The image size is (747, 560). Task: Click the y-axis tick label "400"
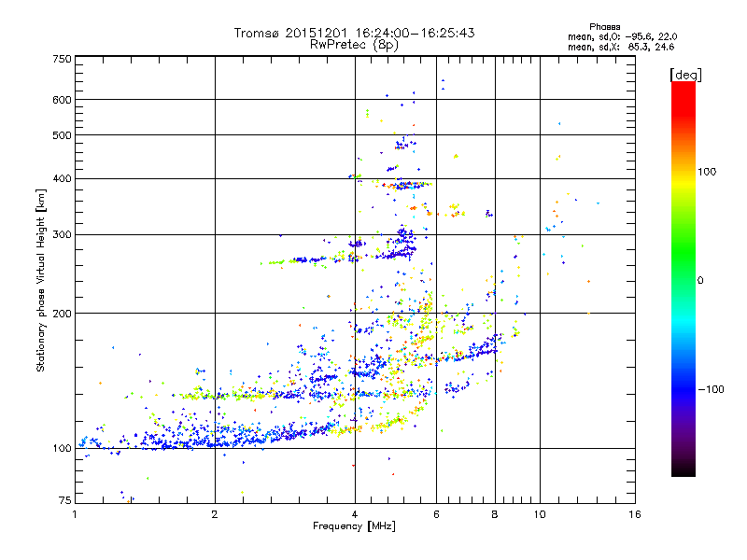coord(63,178)
